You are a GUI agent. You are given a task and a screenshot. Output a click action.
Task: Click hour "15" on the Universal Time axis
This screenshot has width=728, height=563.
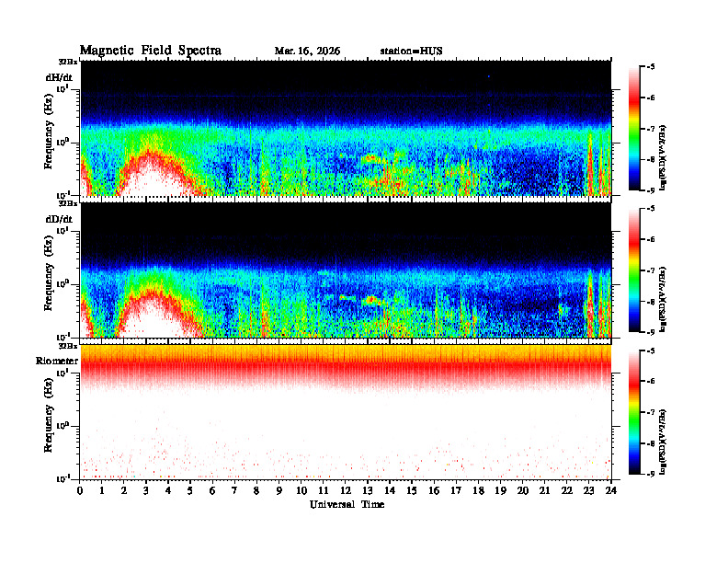point(412,490)
